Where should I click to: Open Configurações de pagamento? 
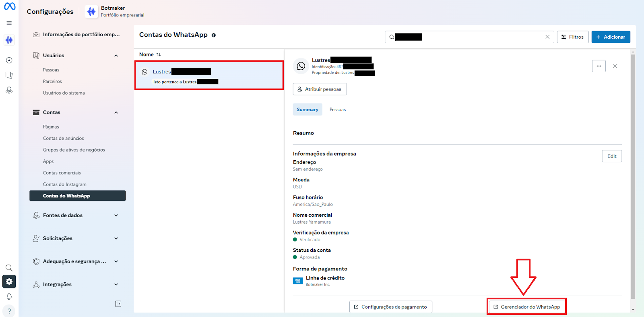[x=391, y=307]
